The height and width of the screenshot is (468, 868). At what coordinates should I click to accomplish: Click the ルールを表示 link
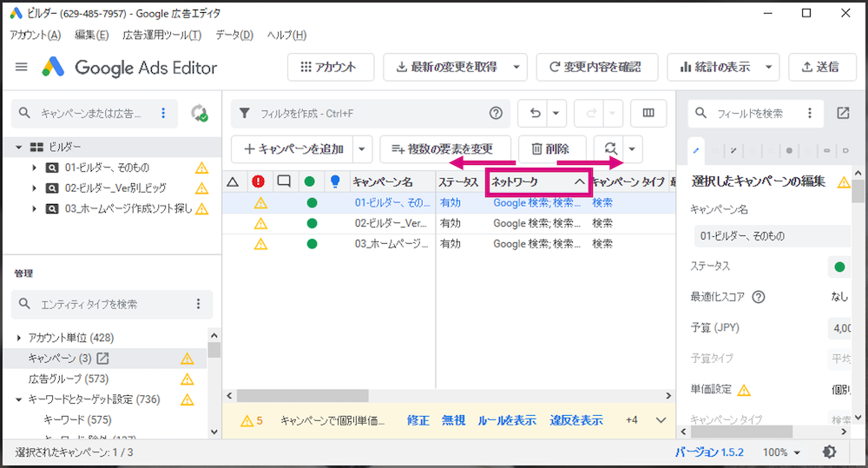[x=507, y=420]
